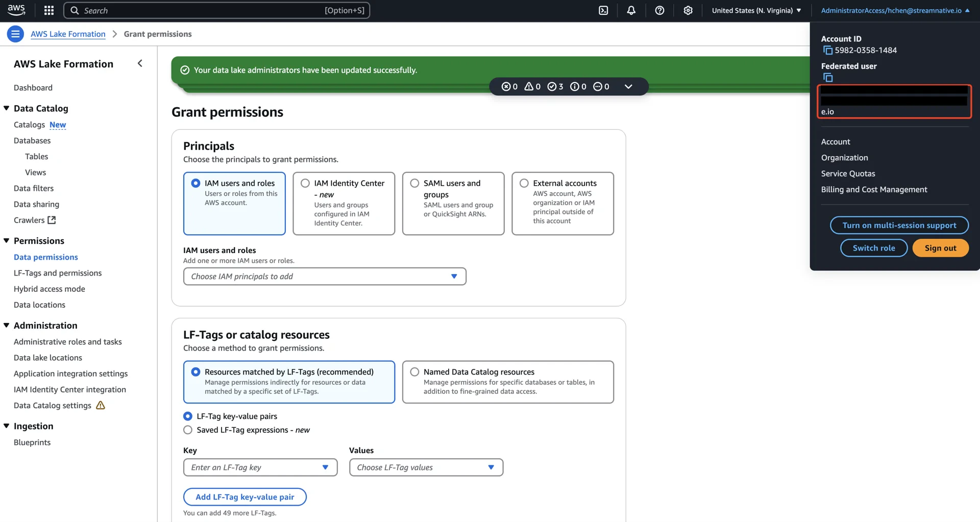
Task: Follow AWS Lake Formation breadcrumb link
Action: [68, 34]
